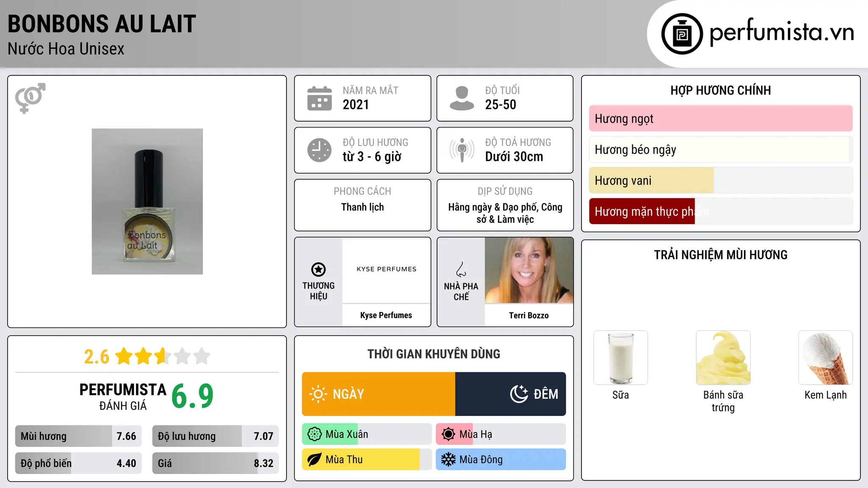Click the sun icon in the Ngày bar
Viewport: 868px width, 488px height.
(x=318, y=394)
